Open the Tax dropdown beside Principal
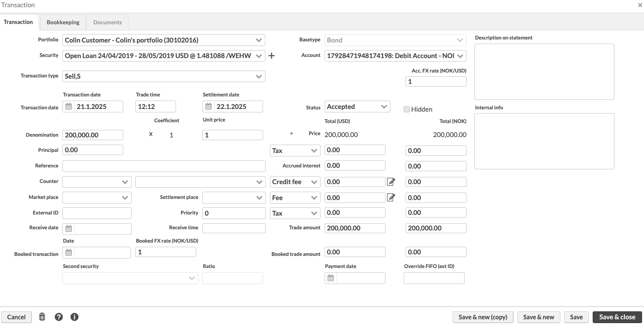The height and width of the screenshot is (325, 644). [x=295, y=151]
